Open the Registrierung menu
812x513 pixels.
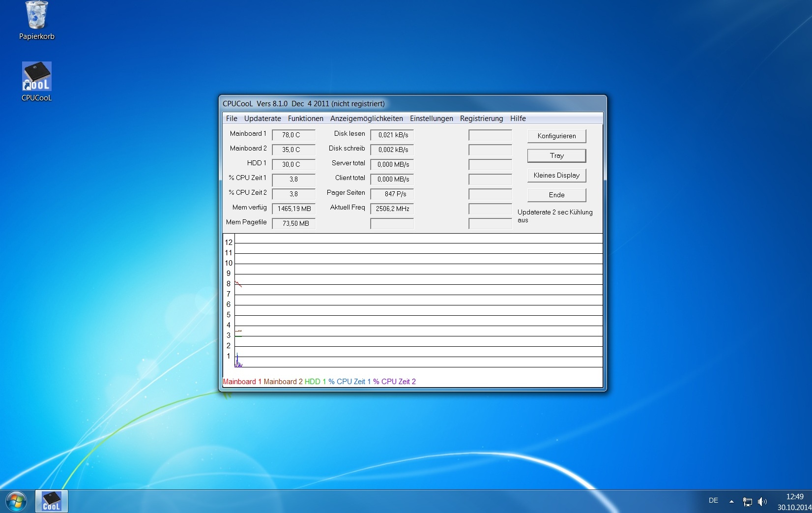(481, 119)
